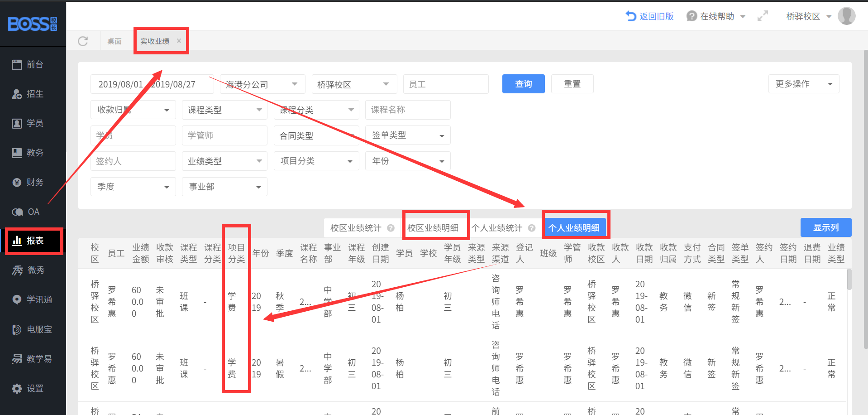Open the 学员 sidebar menu
This screenshot has width=868, height=415.
click(x=33, y=123)
